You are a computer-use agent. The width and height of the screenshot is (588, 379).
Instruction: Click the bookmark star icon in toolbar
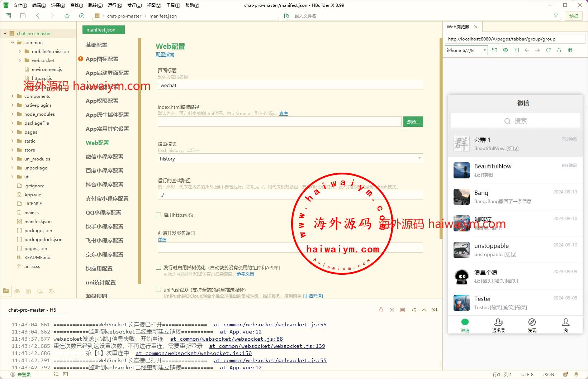click(x=67, y=16)
